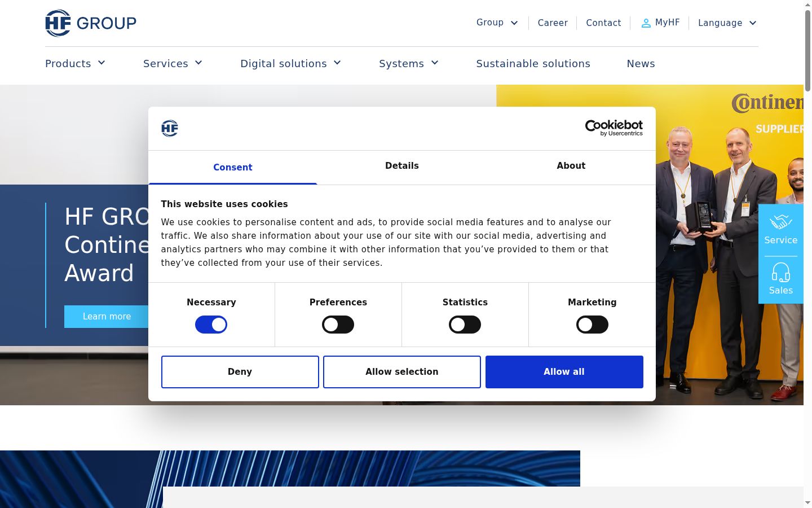Image resolution: width=812 pixels, height=508 pixels.
Task: Expand the Systems menu
Action: 409,63
